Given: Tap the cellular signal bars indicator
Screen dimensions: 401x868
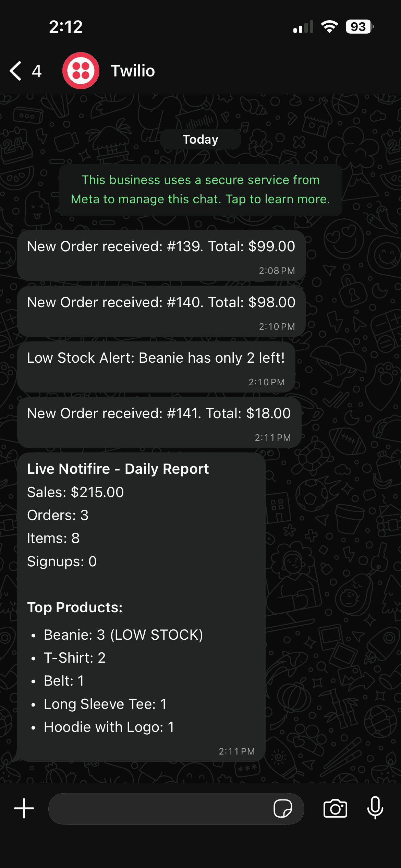Looking at the screenshot, I should (303, 26).
